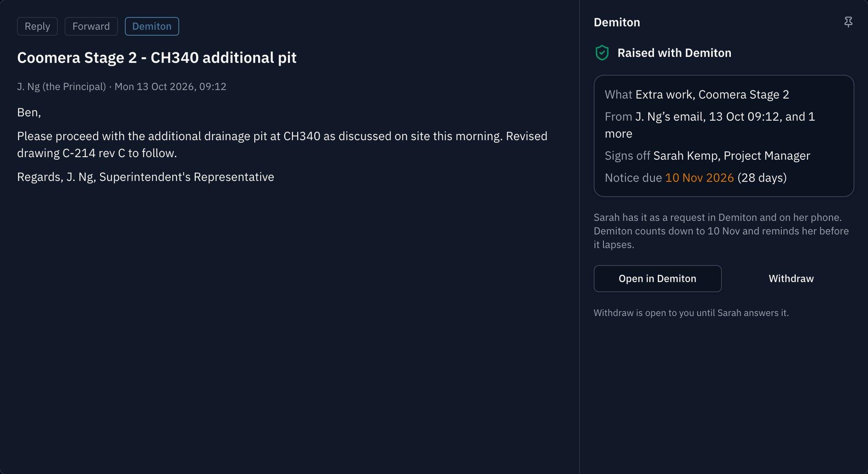Click the Raised with Demiton status label
868x474 pixels.
pos(674,53)
